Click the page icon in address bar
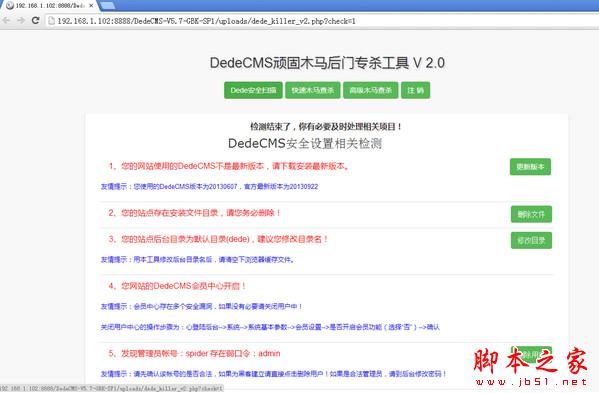The image size is (599, 393). tap(51, 21)
